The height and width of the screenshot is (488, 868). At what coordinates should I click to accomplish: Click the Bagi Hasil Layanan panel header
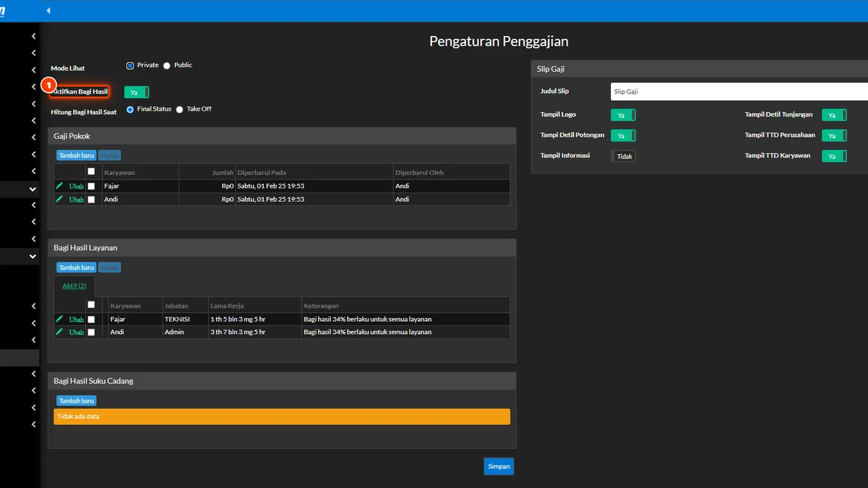click(282, 248)
